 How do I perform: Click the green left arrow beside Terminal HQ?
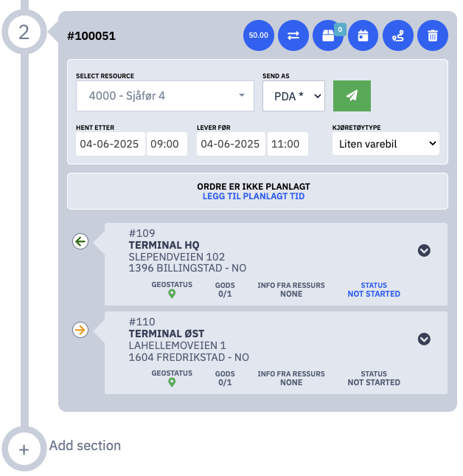click(80, 241)
